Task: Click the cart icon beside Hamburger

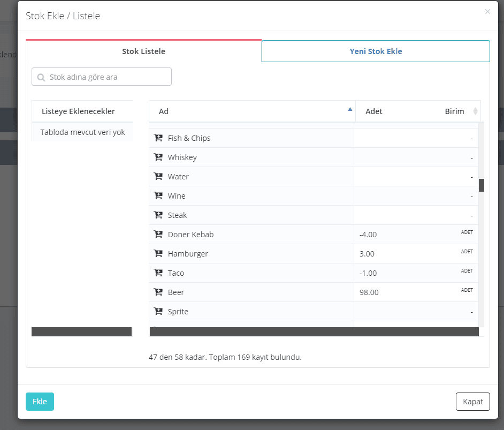Action: [x=158, y=254]
